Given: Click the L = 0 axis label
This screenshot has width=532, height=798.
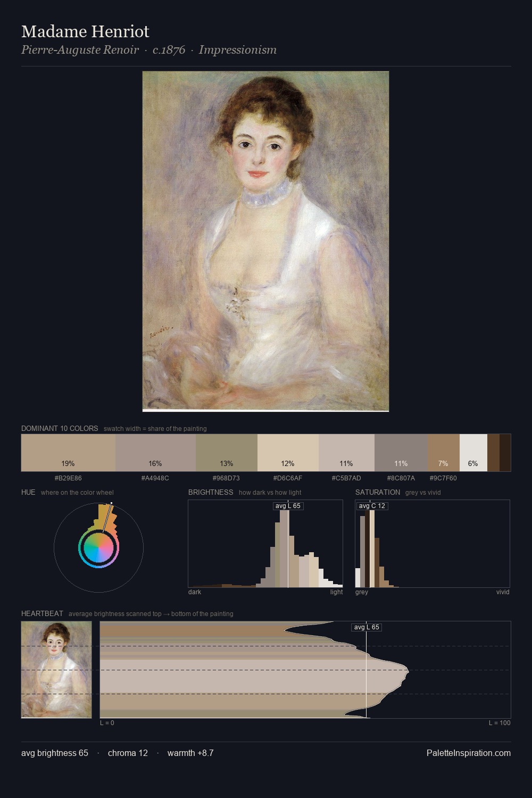Looking at the screenshot, I should [107, 723].
